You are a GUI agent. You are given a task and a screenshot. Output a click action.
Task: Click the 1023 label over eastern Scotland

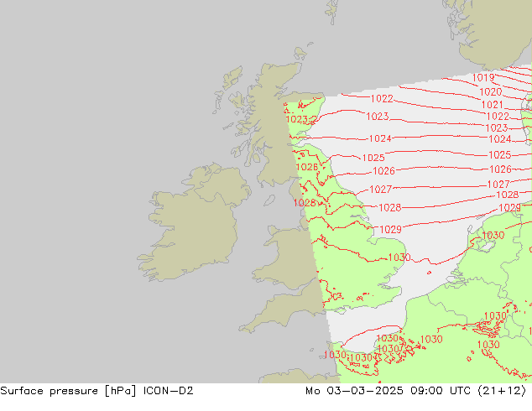click(297, 119)
